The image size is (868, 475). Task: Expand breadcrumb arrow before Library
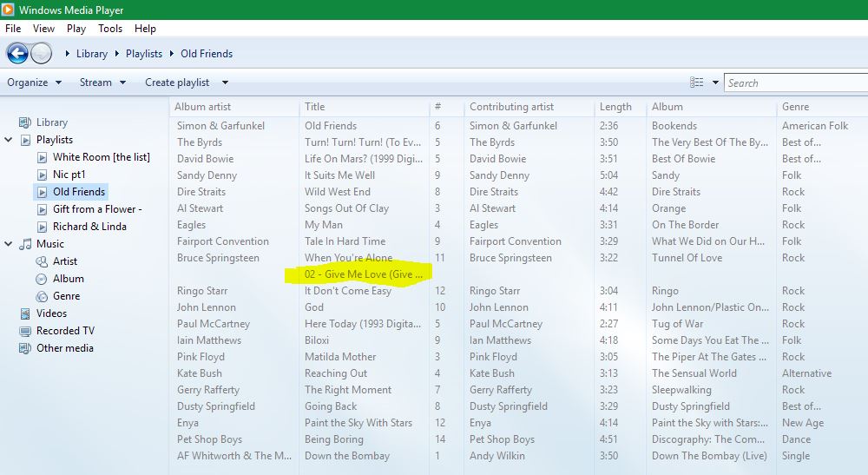click(x=67, y=54)
